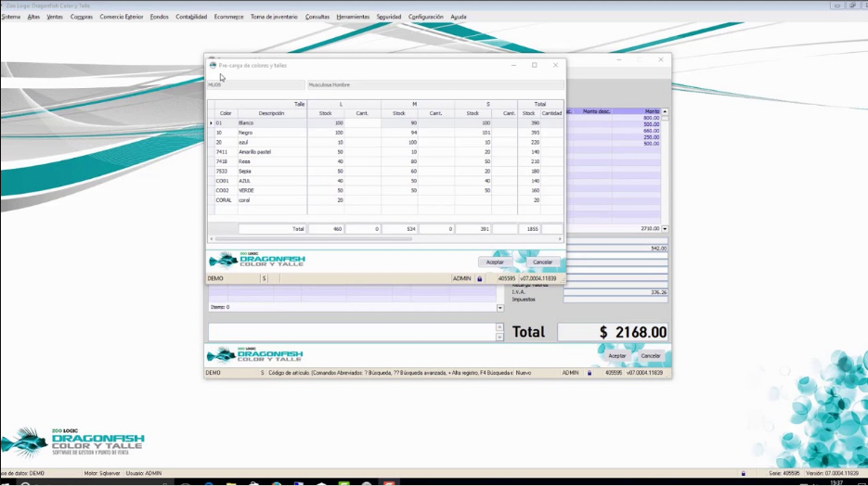The image size is (868, 486).
Task: Open the Toma de inventario menu
Action: click(274, 17)
